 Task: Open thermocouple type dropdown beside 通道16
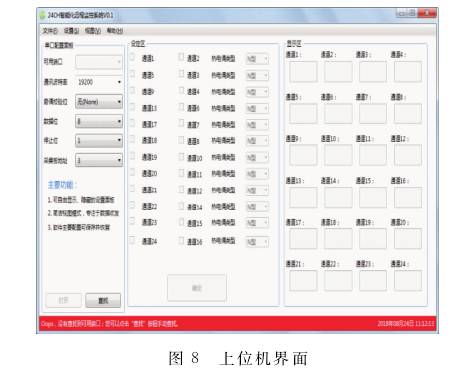click(257, 242)
